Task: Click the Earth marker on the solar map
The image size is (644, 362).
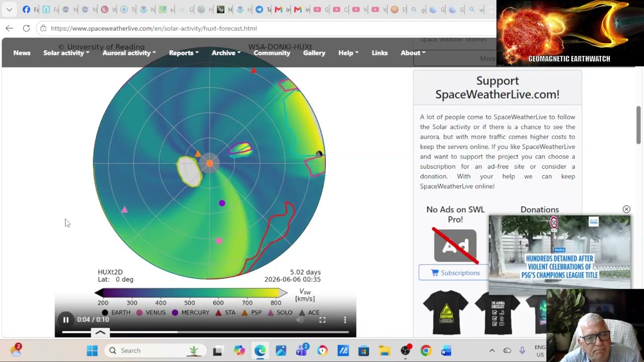Action: click(319, 154)
